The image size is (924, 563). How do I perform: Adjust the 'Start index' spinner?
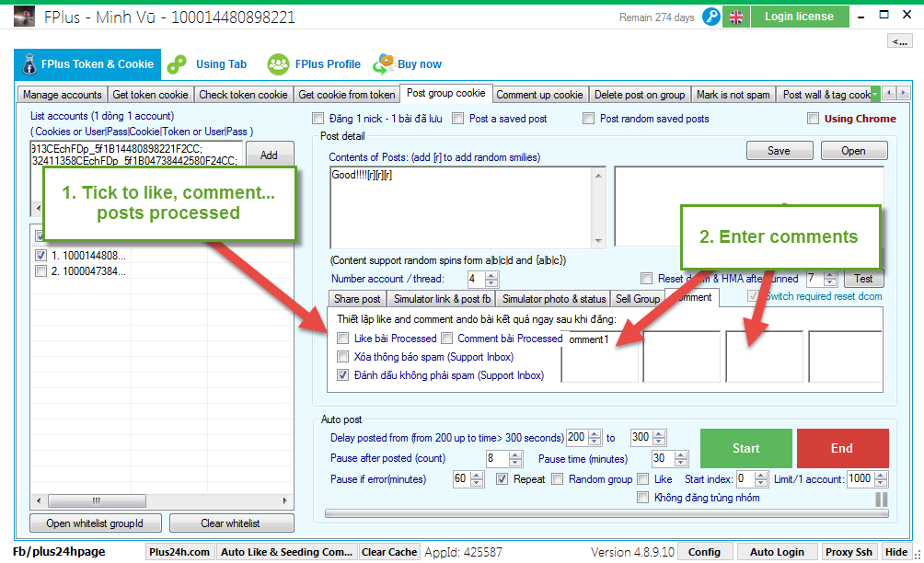pyautogui.click(x=761, y=478)
